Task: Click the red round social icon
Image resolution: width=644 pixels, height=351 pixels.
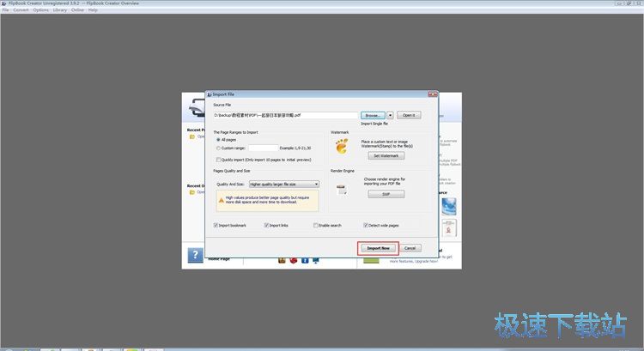Action: (294, 260)
